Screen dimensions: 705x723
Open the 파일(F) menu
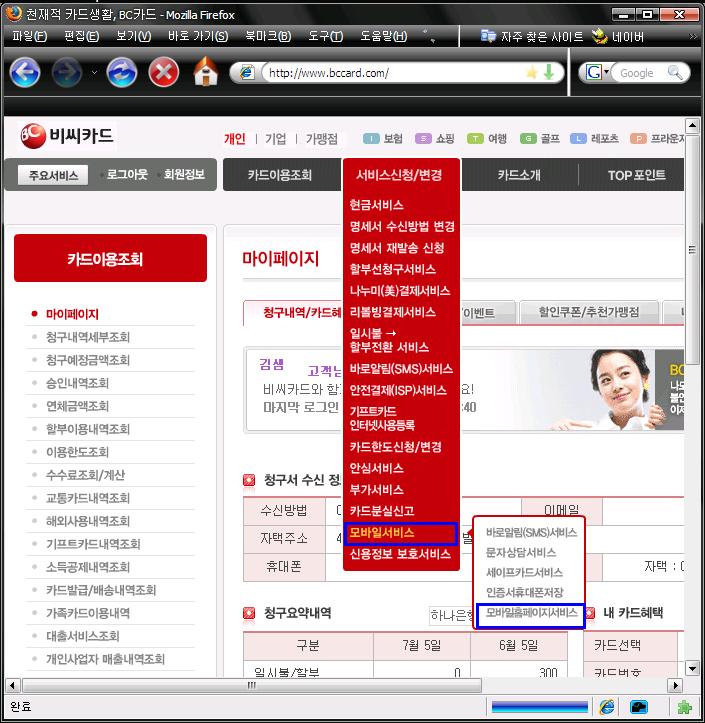point(30,36)
